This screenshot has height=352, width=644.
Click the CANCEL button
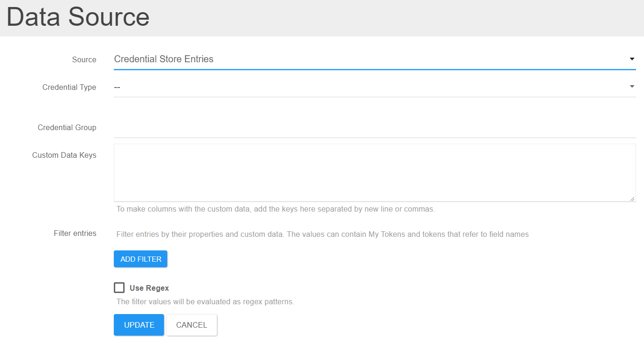[191, 325]
